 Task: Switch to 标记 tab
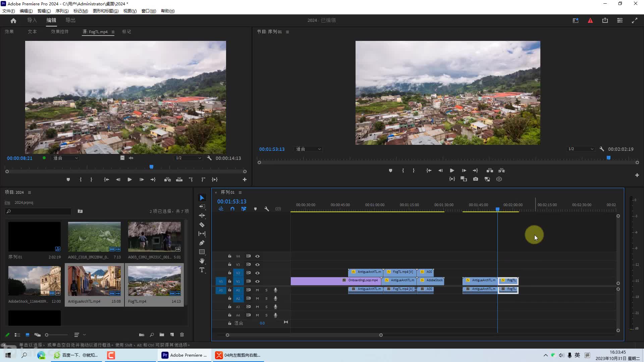click(x=126, y=32)
